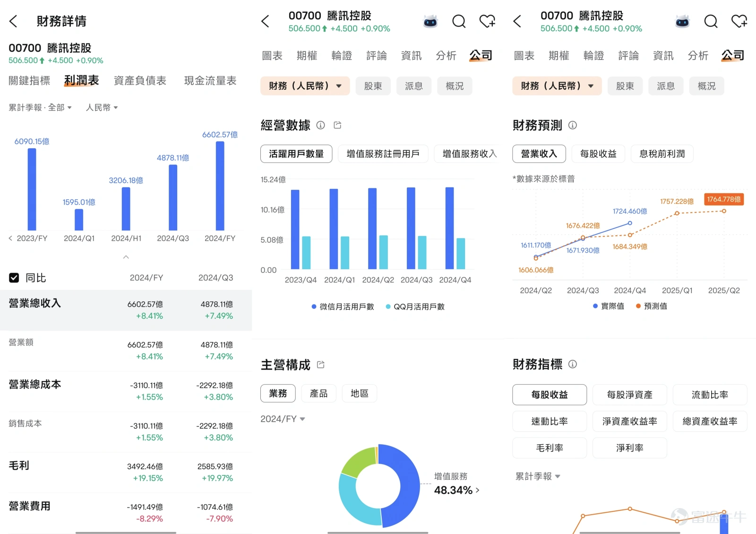
Task: Open the 累計季報·全部 dropdown
Action: point(40,107)
